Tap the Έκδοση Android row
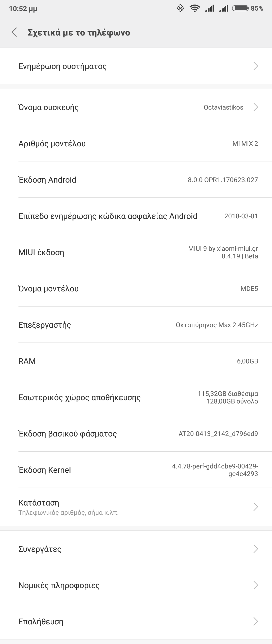272x644 pixels. tap(136, 180)
